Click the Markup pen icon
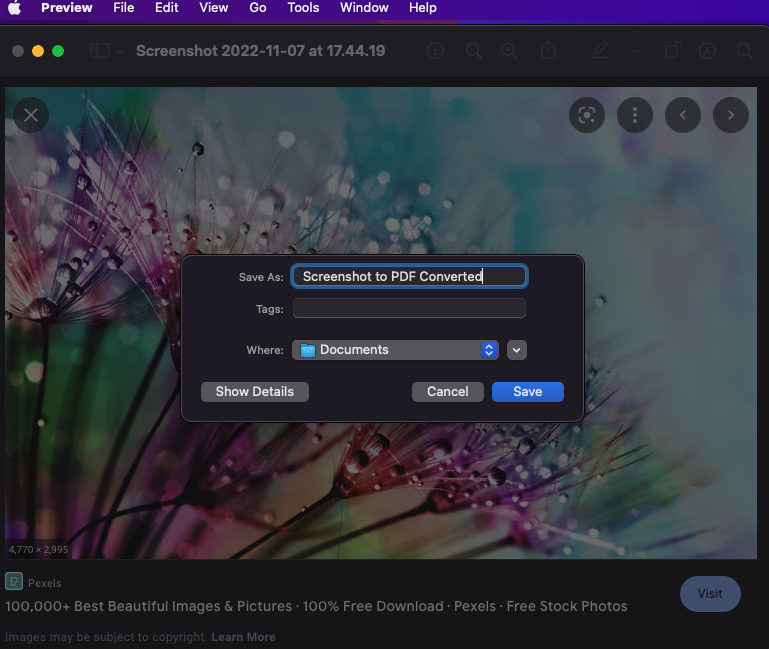 tap(600, 51)
